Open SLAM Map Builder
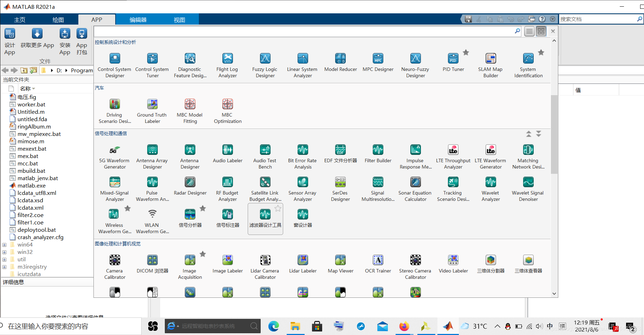Screen dimensions: 644x335 click(490, 65)
